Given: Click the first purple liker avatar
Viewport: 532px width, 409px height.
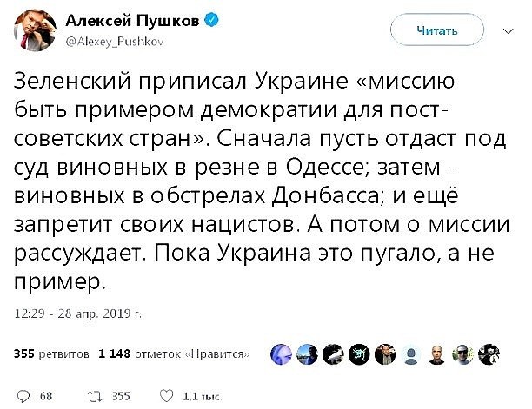Looking at the screenshot, I should pos(282,353).
